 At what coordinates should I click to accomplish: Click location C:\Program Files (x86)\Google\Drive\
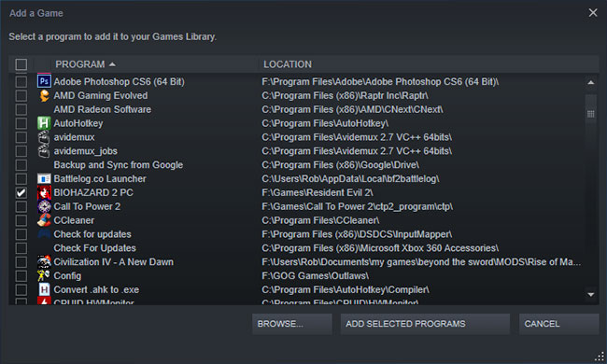click(340, 165)
